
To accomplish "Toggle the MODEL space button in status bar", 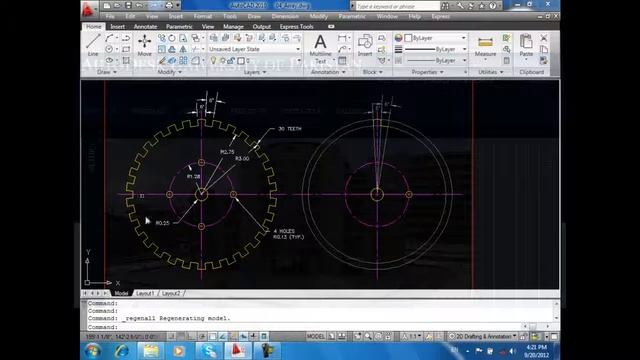I will click(x=316, y=336).
